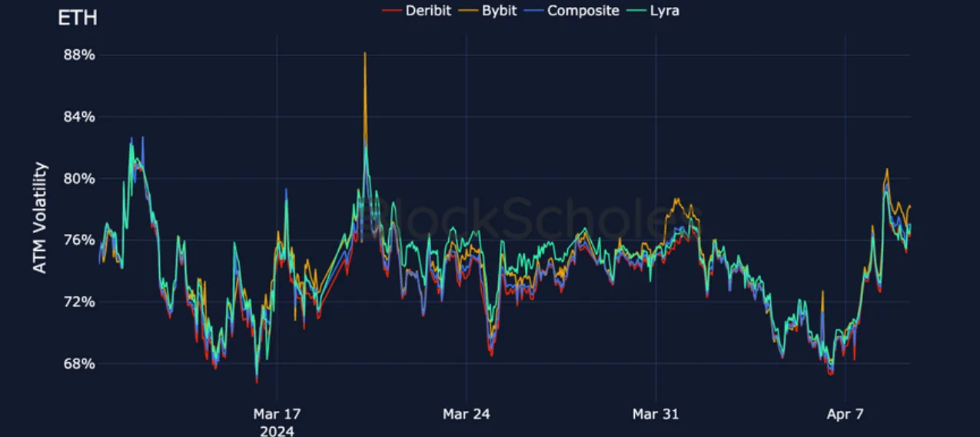Click the Bybit spike peak near 88%
Image resolution: width=980 pixels, height=437 pixels.
(365, 54)
